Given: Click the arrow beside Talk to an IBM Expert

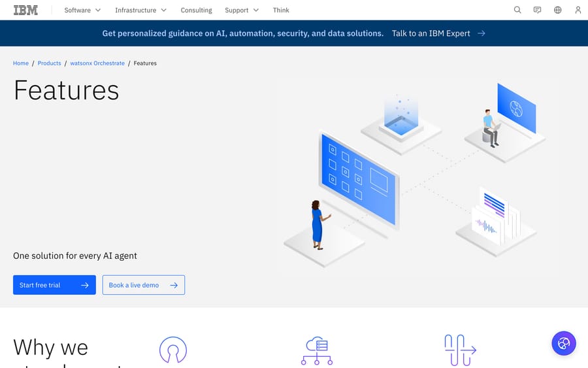Looking at the screenshot, I should pos(481,33).
